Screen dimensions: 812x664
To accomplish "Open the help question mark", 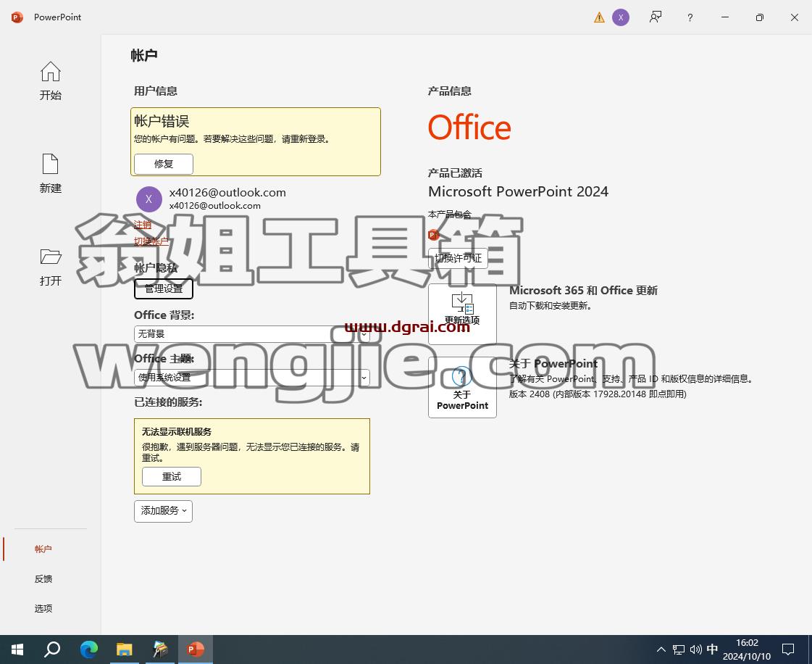I will pos(690,17).
